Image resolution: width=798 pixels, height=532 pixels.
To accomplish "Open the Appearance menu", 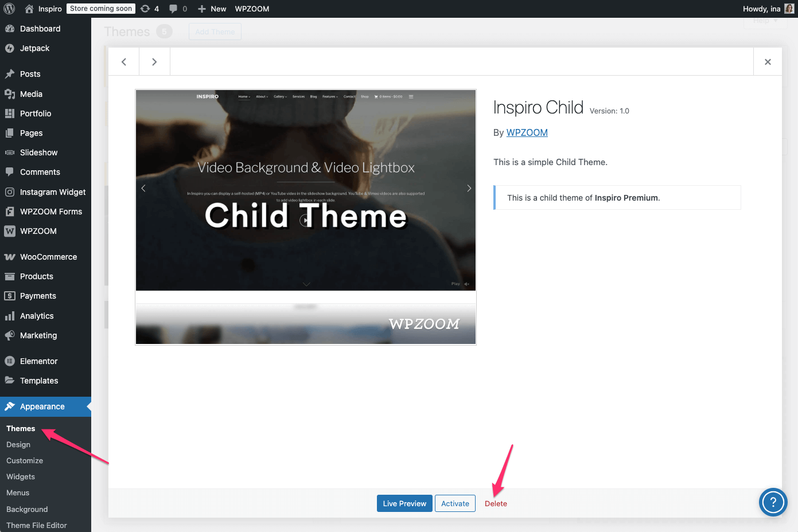I will [42, 406].
